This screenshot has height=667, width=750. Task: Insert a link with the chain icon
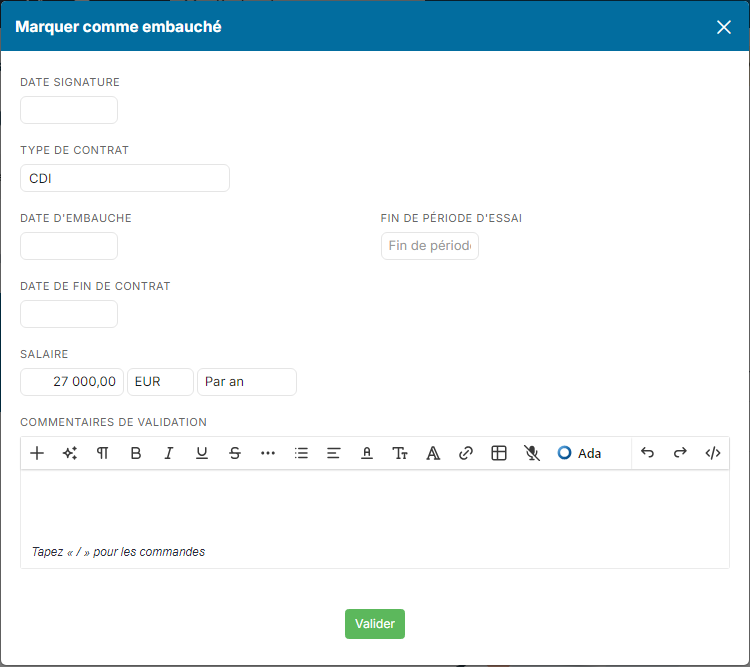point(466,453)
